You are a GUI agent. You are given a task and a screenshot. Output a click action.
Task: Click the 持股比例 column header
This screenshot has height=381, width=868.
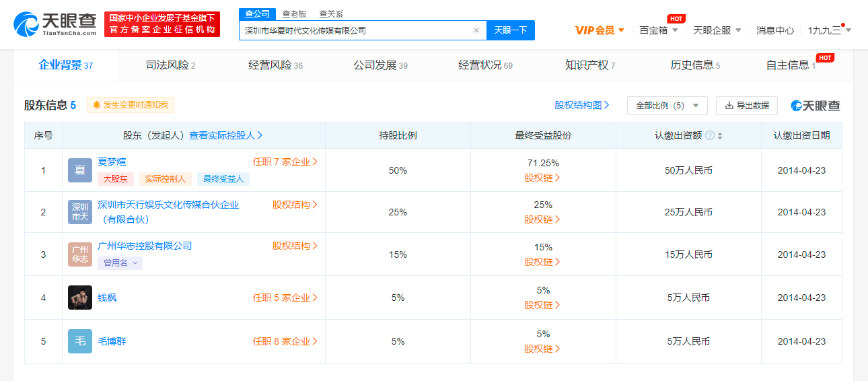[x=398, y=135]
